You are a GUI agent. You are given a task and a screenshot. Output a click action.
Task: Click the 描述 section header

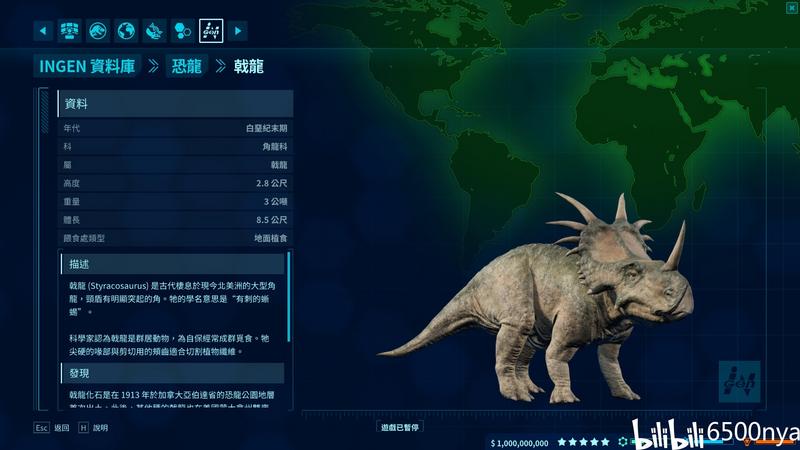tap(172, 264)
